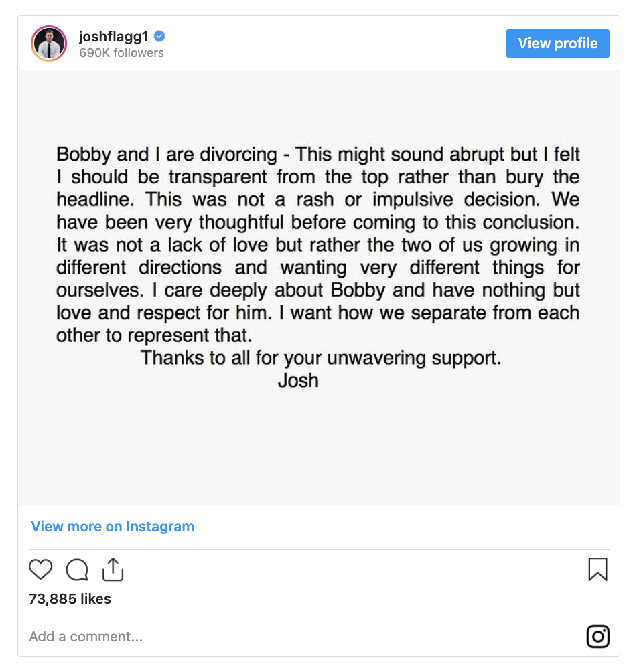Click the 'Josh' signature in the post

click(x=299, y=380)
